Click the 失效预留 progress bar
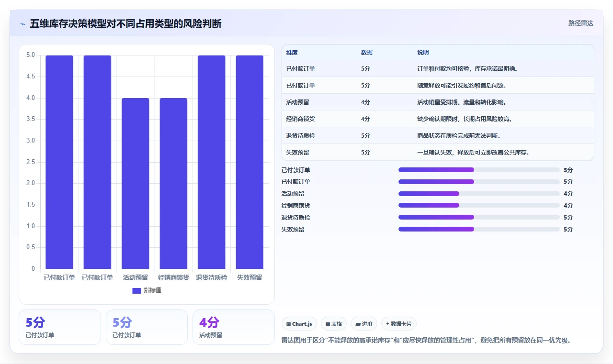 click(x=479, y=229)
